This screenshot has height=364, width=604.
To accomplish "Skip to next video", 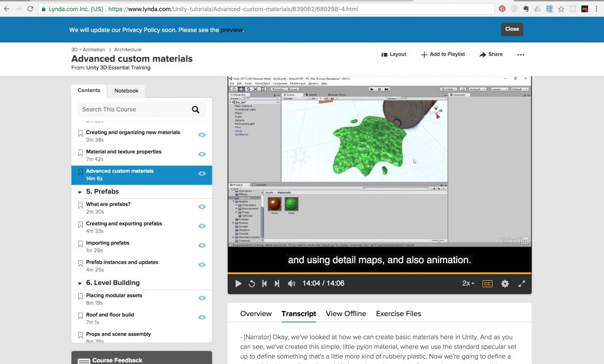I will click(x=277, y=284).
